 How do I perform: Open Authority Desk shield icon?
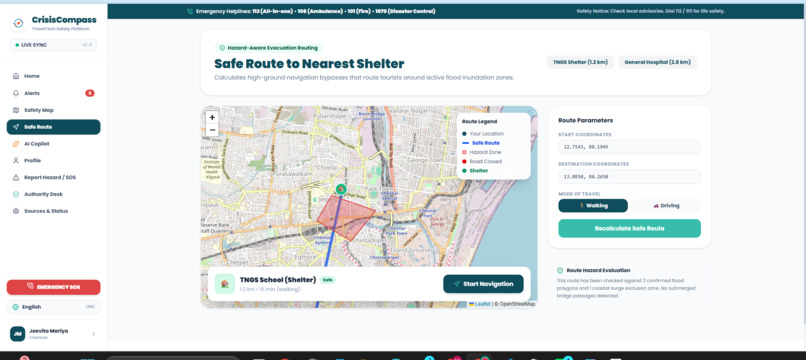point(15,194)
